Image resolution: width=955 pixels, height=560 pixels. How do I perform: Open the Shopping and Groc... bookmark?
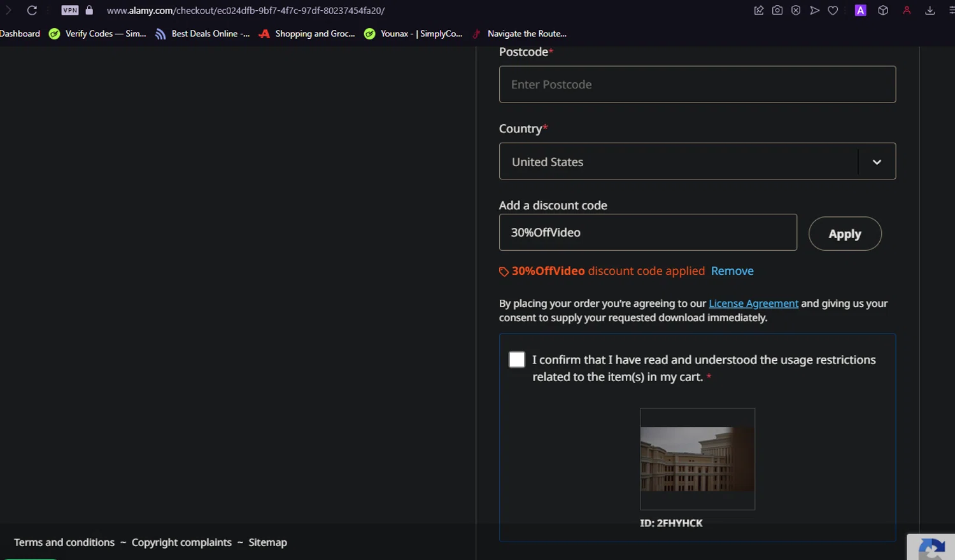click(307, 34)
